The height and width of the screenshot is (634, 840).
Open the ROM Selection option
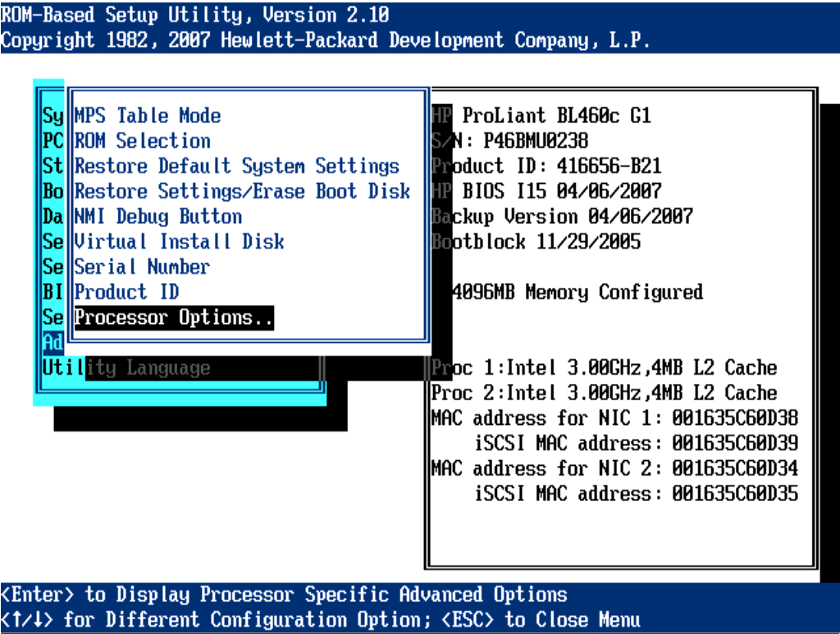point(143,141)
